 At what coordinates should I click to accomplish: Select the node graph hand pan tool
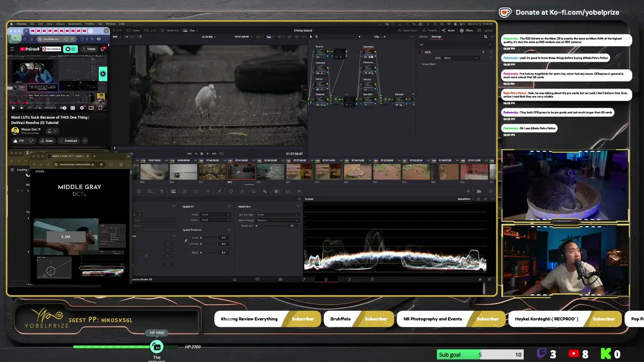pyautogui.click(x=316, y=37)
